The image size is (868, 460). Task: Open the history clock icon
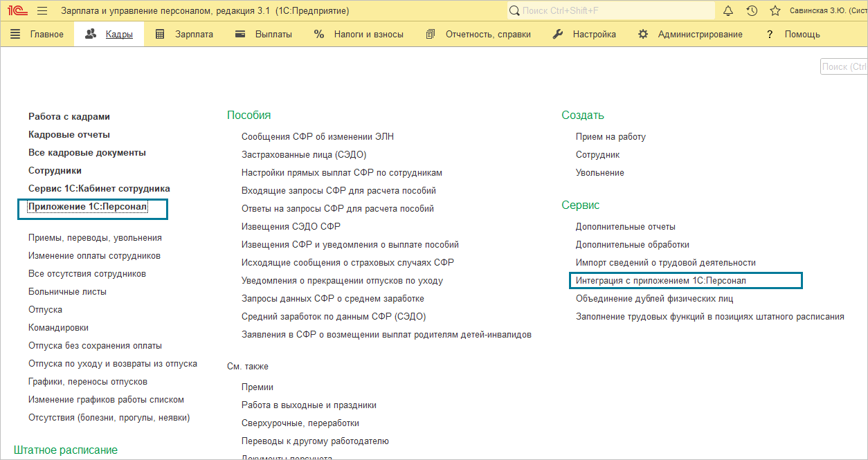(752, 11)
